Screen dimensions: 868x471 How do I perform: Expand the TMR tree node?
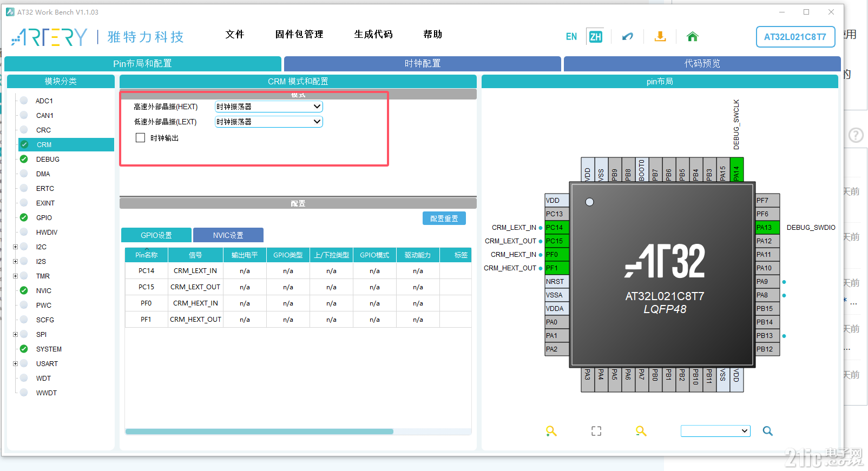[x=15, y=276]
